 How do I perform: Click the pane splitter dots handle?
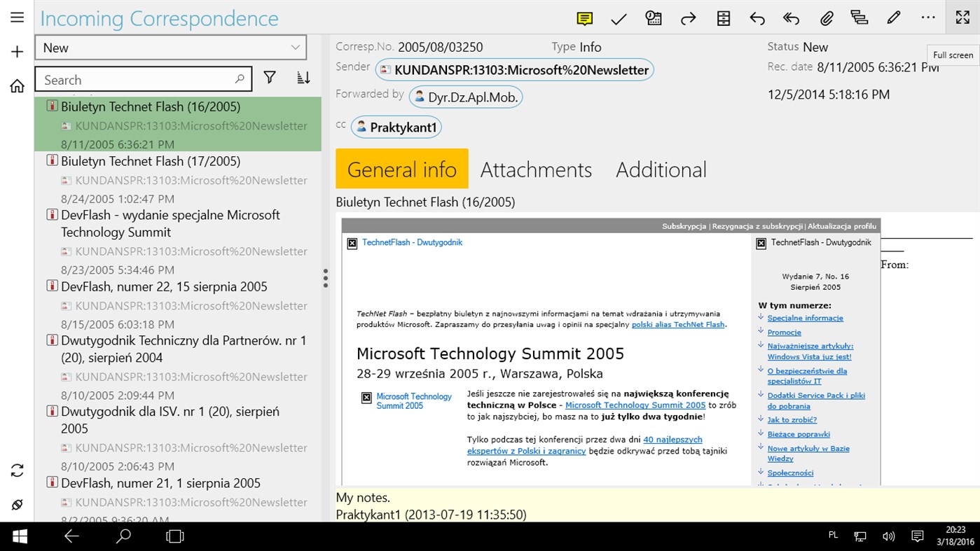coord(326,278)
